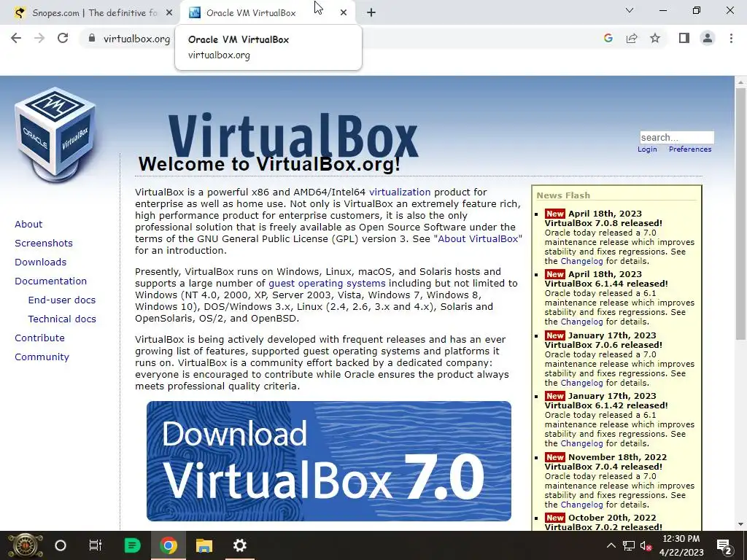Bookmark this page with the star

(655, 38)
